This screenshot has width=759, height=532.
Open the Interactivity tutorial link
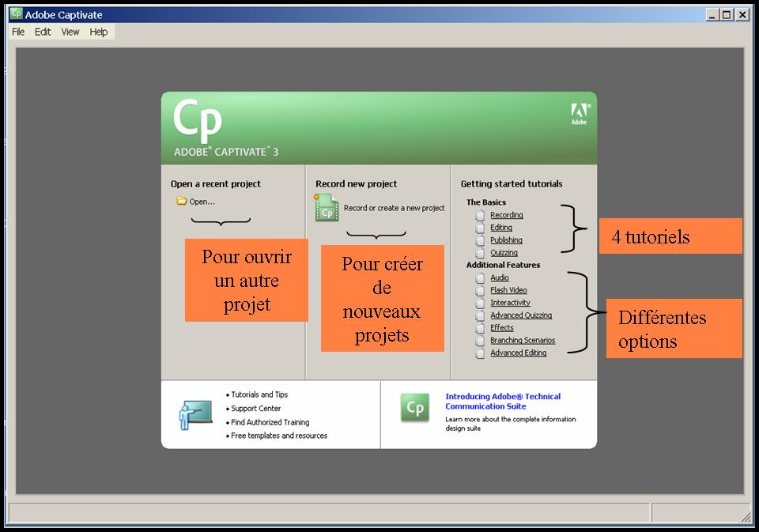(510, 303)
